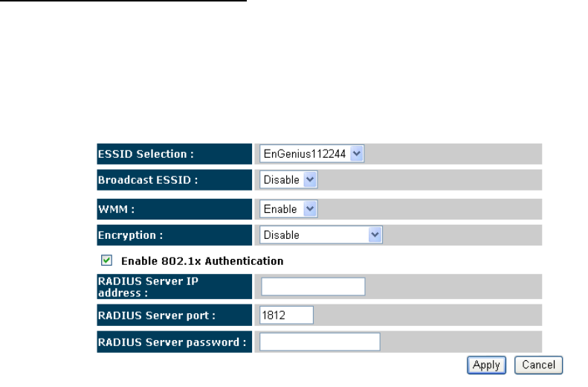Click the EnGenius112244 ESSID value

[305, 154]
